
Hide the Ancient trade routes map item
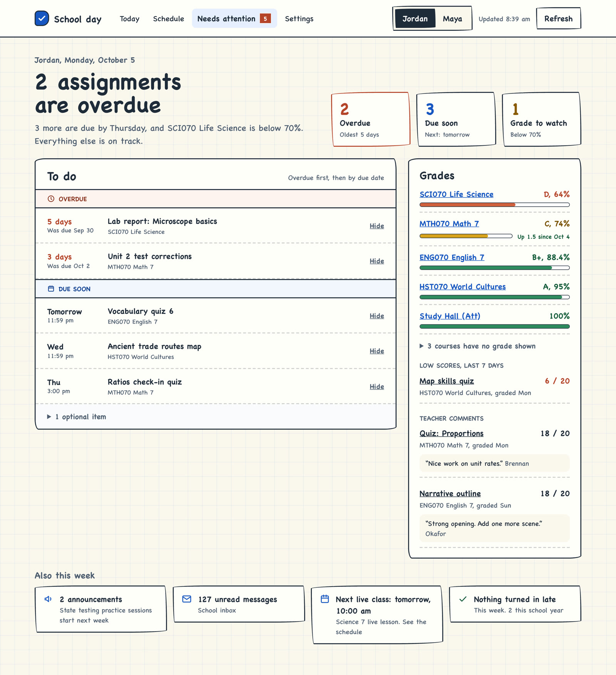(x=377, y=351)
